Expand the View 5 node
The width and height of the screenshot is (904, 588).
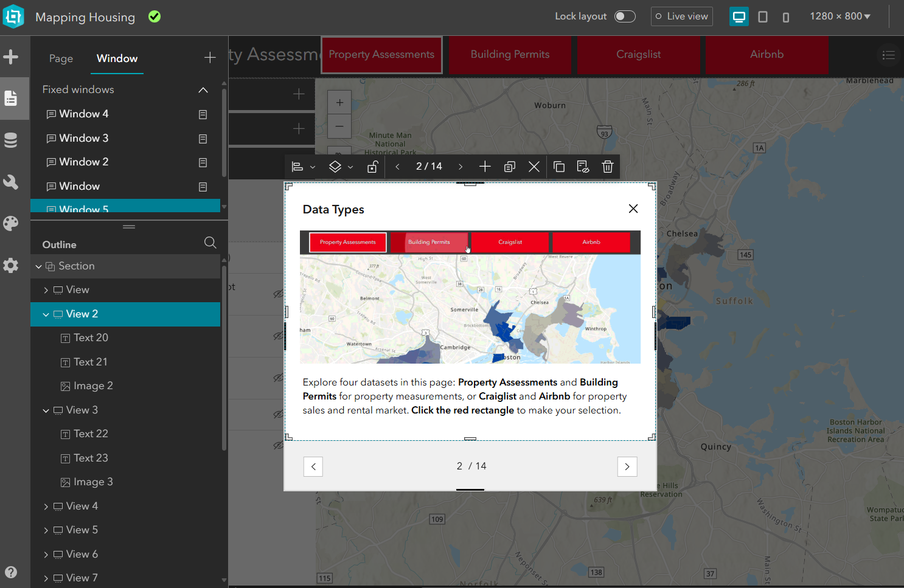click(x=46, y=530)
